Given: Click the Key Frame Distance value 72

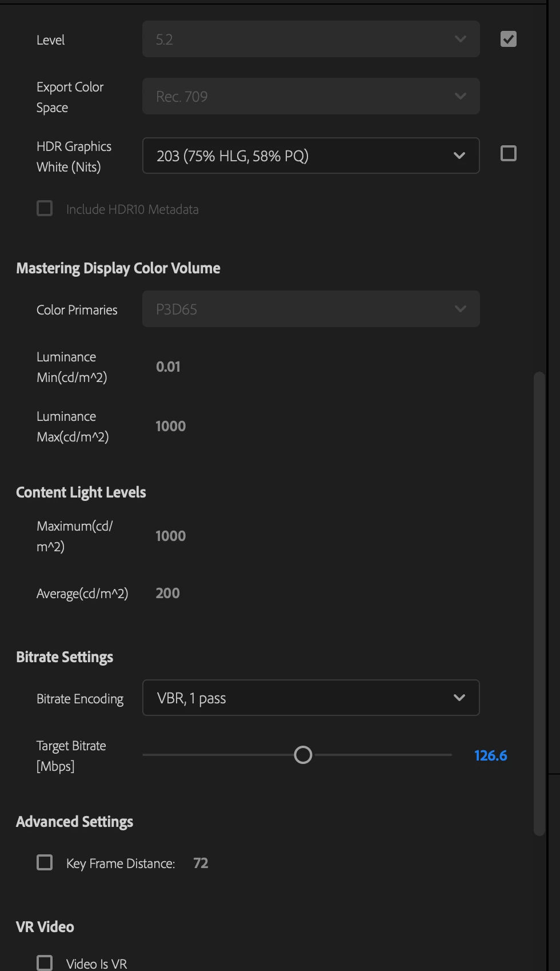Looking at the screenshot, I should point(201,863).
